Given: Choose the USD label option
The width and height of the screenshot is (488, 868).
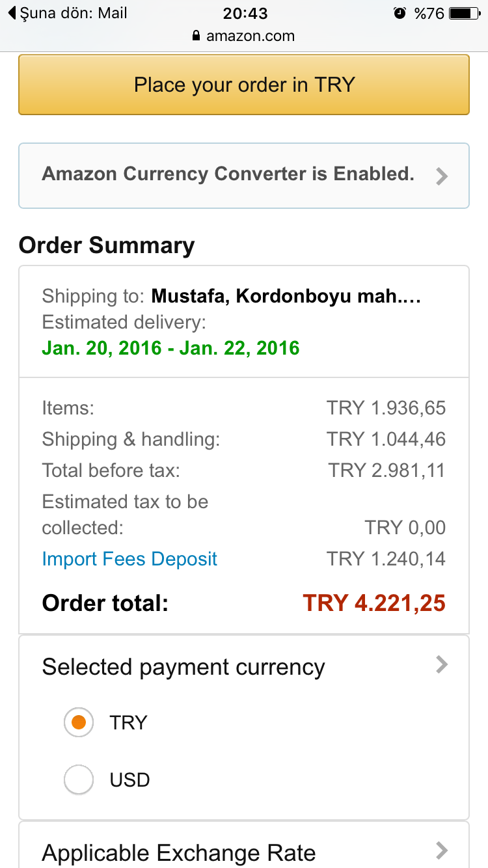Looking at the screenshot, I should click(x=130, y=780).
